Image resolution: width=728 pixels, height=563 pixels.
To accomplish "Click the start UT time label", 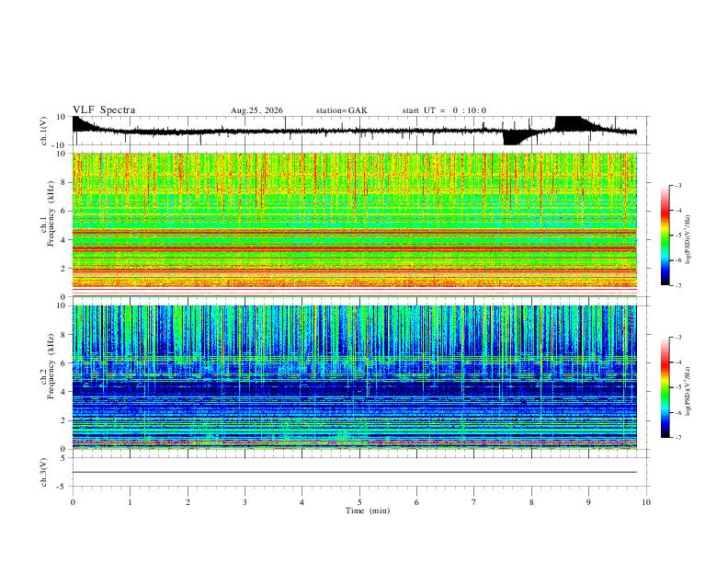I will tap(444, 110).
